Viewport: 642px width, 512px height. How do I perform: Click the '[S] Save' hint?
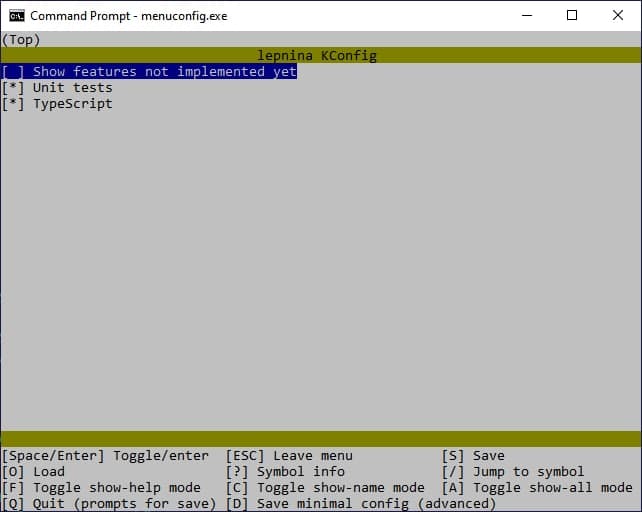[x=473, y=455]
